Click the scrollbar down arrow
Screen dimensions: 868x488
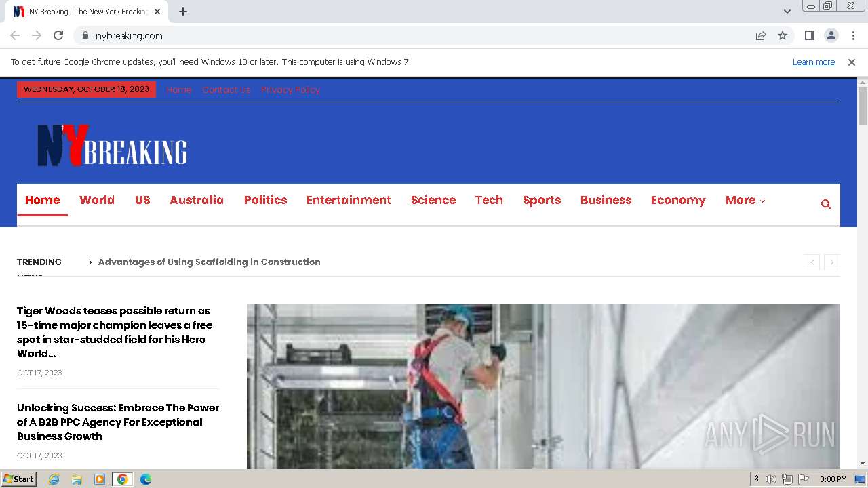point(863,463)
